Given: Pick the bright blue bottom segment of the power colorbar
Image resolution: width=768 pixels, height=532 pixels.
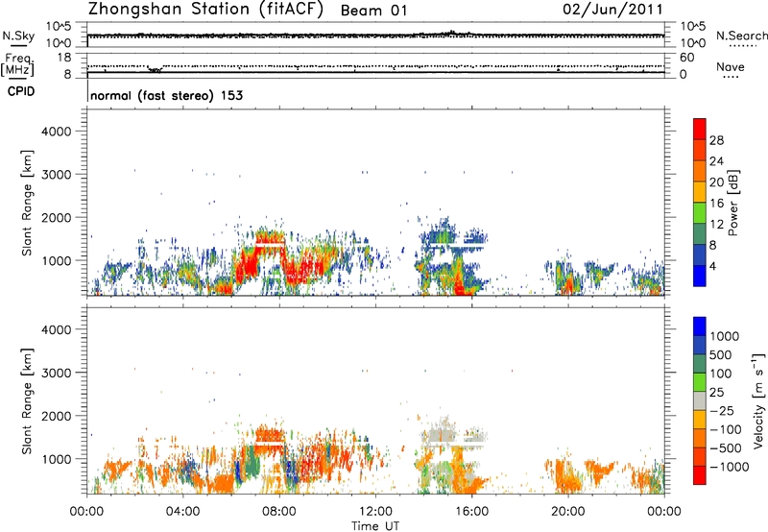Looking at the screenshot, I should tap(700, 276).
